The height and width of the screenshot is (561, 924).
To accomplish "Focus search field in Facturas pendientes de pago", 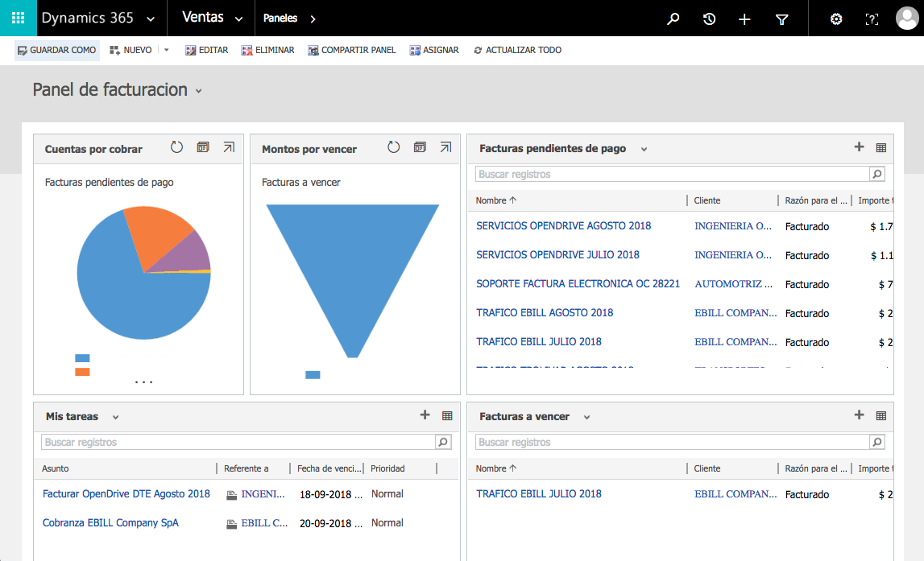I will pyautogui.click(x=673, y=174).
